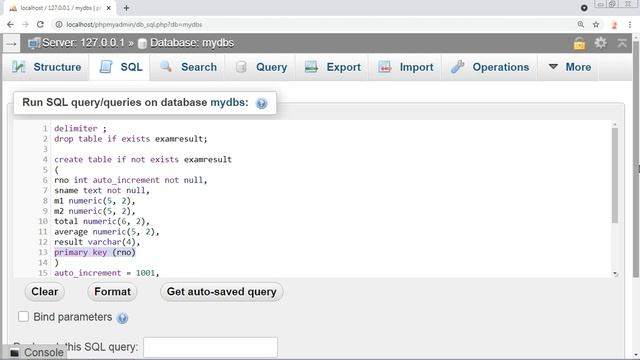Click the Import tab icon
Image resolution: width=640 pixels, height=360 pixels.
tap(384, 67)
